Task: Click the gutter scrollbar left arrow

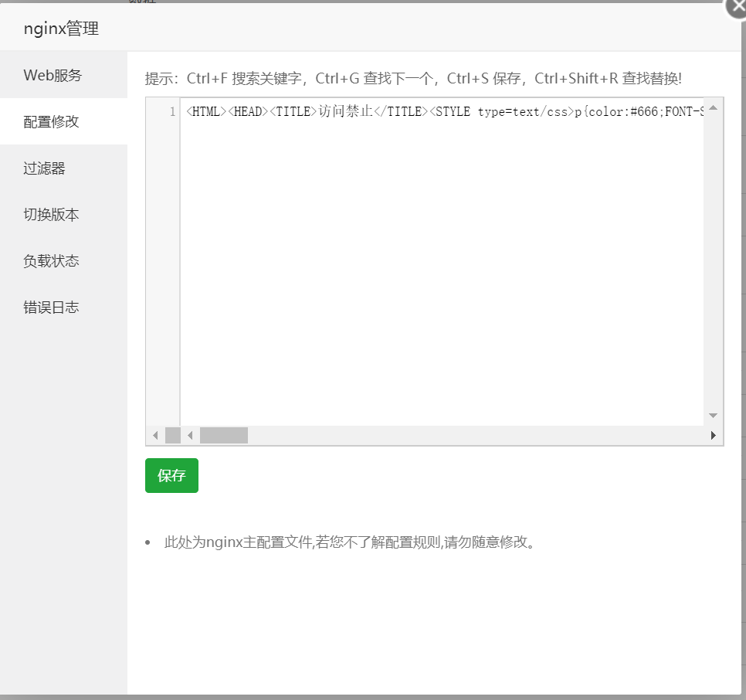Action: (155, 435)
